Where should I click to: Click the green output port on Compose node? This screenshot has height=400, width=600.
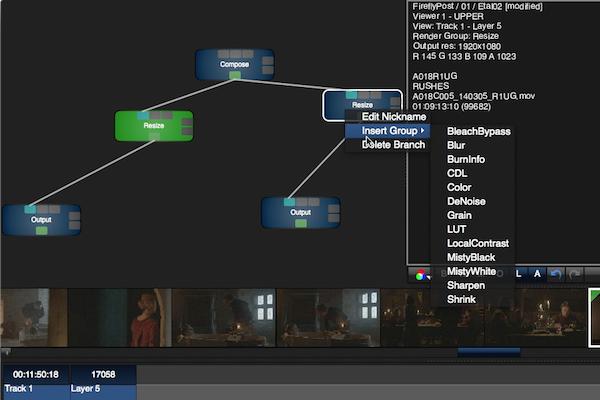click(235, 75)
